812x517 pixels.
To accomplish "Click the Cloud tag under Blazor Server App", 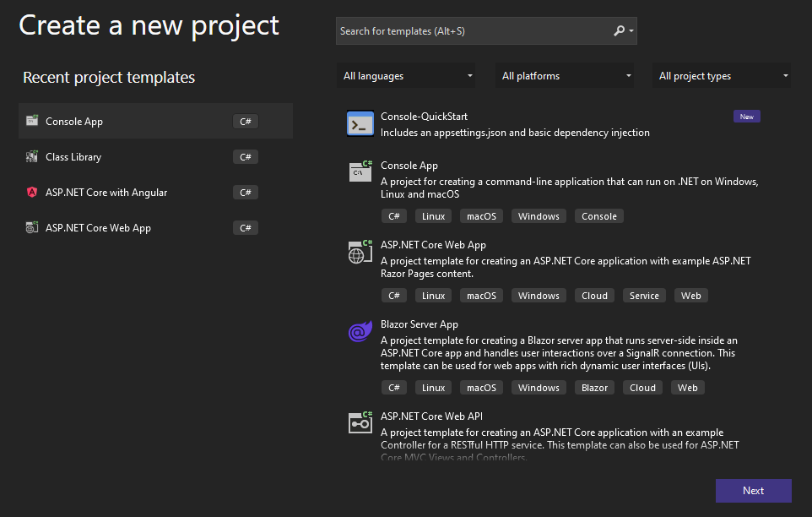I will point(642,388).
